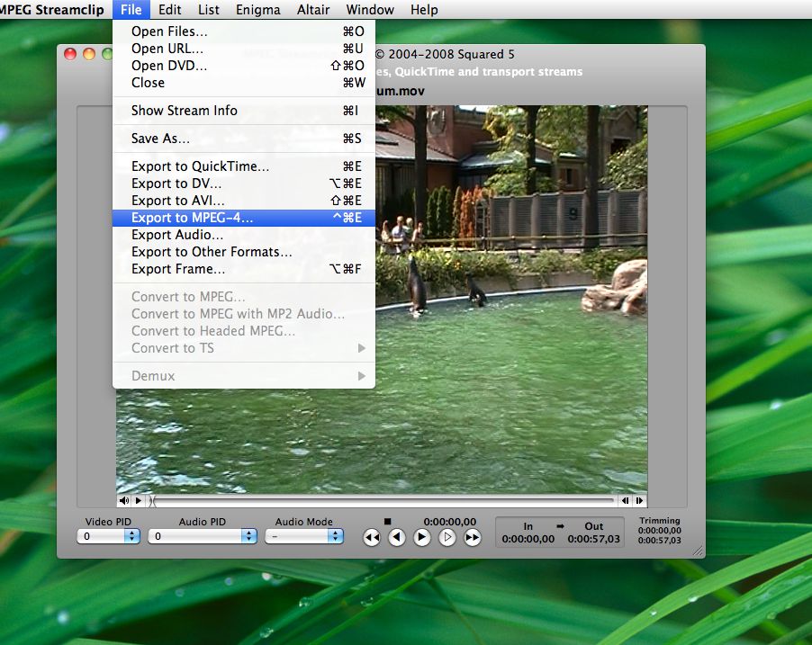Viewport: 812px width, 645px height.
Task: Open the File menu in menu bar
Action: [x=131, y=10]
